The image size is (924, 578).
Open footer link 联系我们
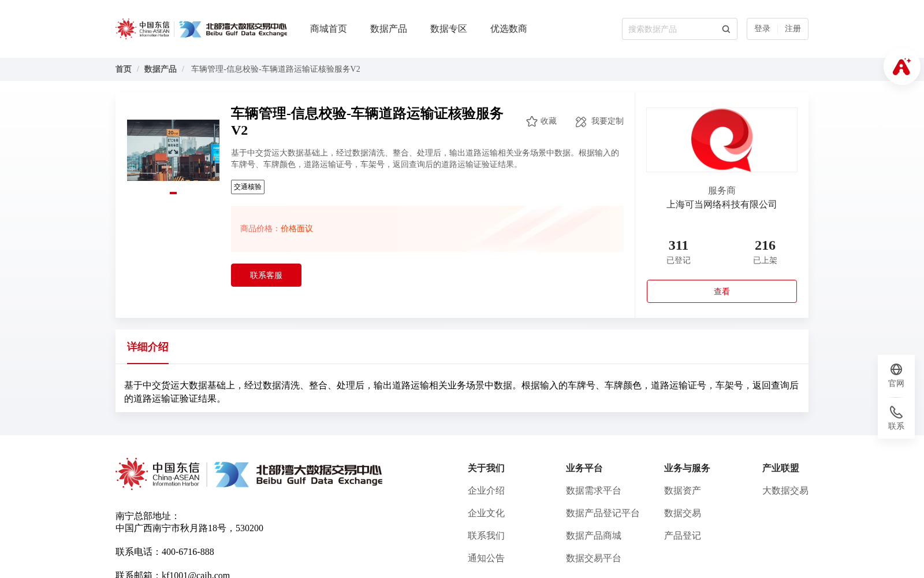pyautogui.click(x=486, y=536)
